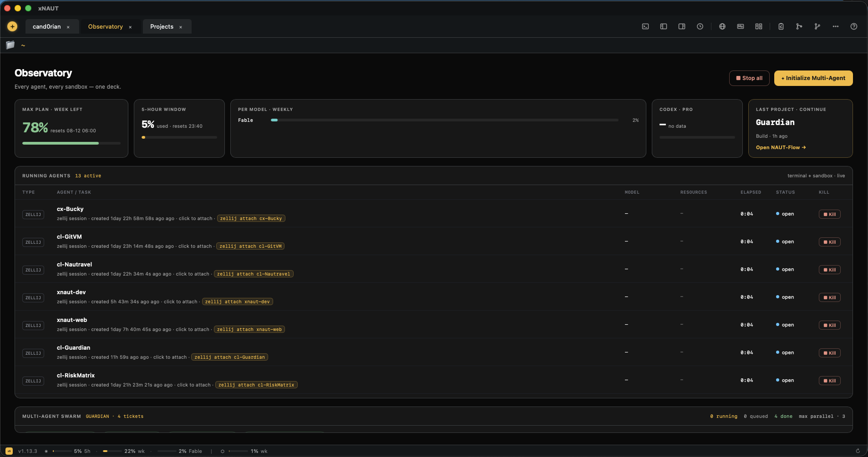Open the Markdown preview icon
Viewport: 868px width, 457px height.
pyautogui.click(x=741, y=26)
